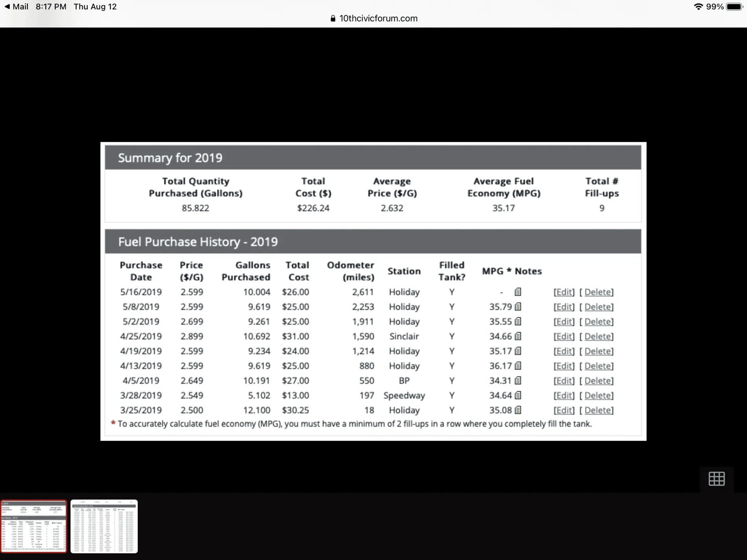Tap the lock icon beside the URL
The width and height of the screenshot is (747, 560).
click(x=333, y=18)
